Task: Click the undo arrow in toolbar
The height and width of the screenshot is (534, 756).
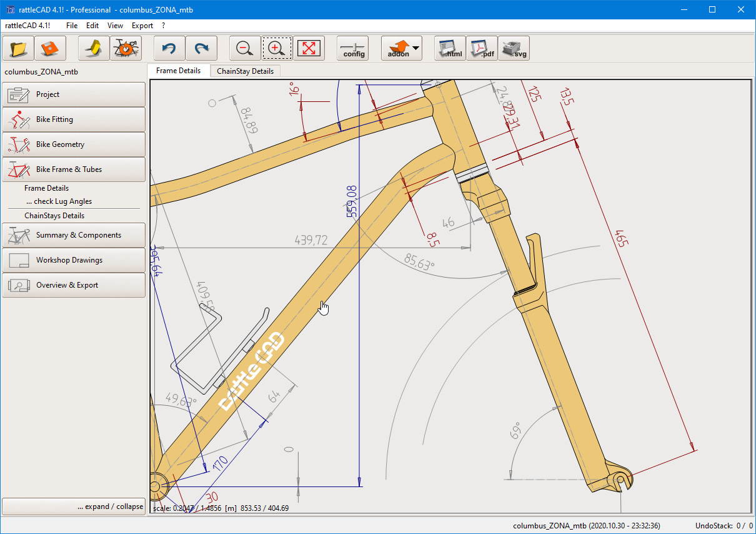Action: coord(169,48)
